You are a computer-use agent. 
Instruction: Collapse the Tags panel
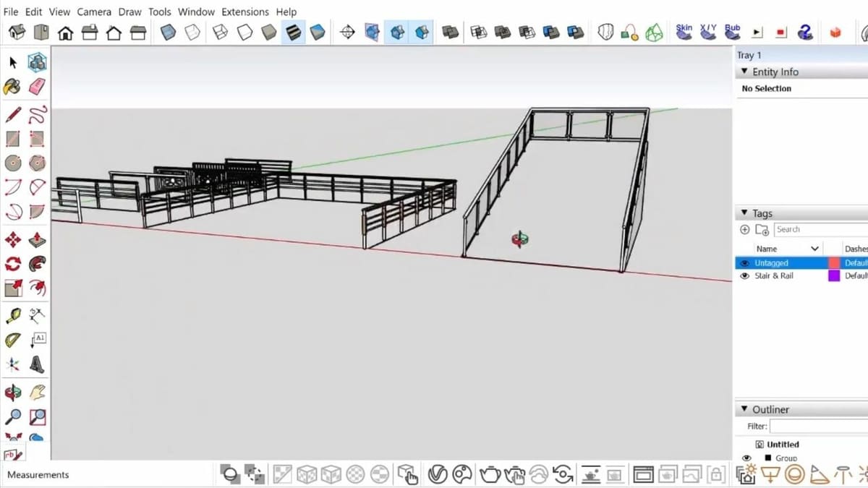(x=744, y=213)
